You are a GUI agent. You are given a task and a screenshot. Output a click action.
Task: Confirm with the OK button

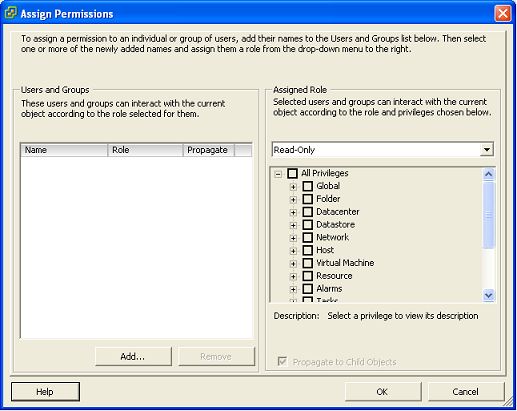pos(383,392)
